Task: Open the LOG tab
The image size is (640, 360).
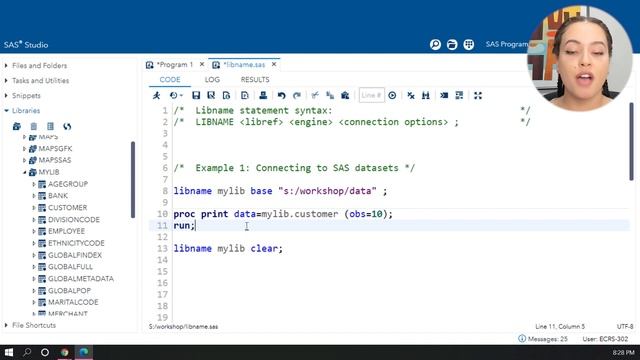Action: pos(212,80)
